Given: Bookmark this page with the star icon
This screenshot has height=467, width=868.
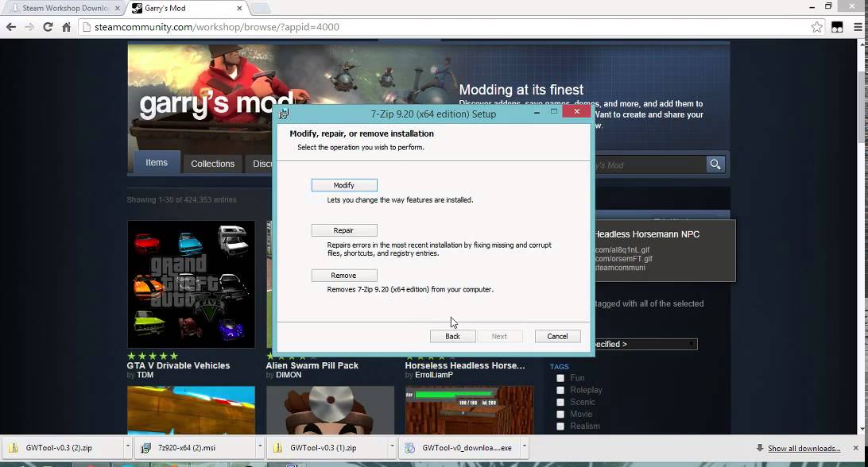Looking at the screenshot, I should (x=816, y=27).
